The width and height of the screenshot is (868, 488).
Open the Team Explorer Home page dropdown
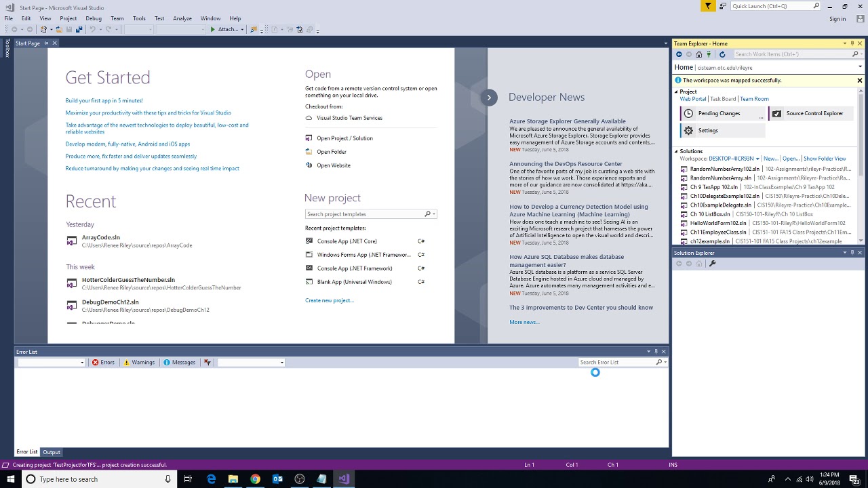tap(860, 68)
